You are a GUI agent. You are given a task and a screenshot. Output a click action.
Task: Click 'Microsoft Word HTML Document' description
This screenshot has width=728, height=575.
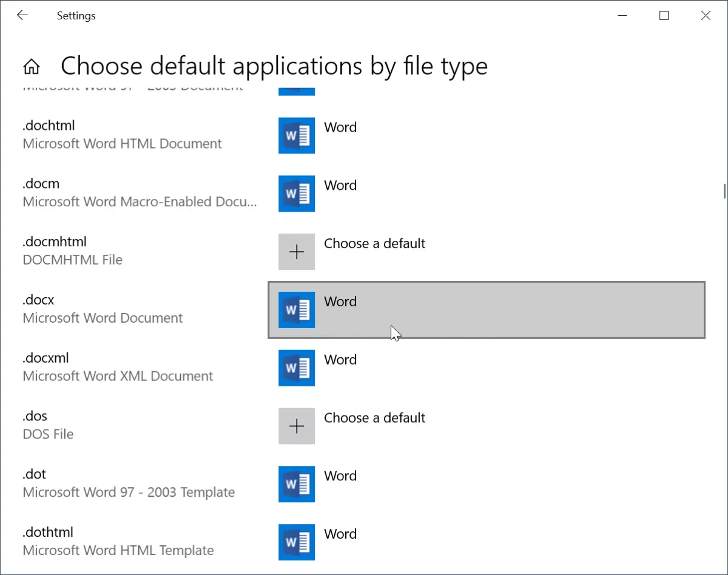pyautogui.click(x=123, y=144)
